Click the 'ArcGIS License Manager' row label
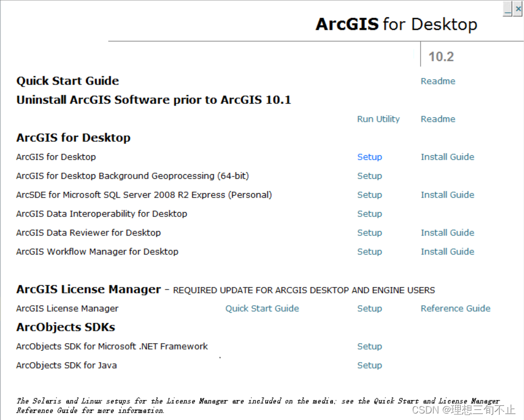This screenshot has height=420, width=524. [x=67, y=309]
